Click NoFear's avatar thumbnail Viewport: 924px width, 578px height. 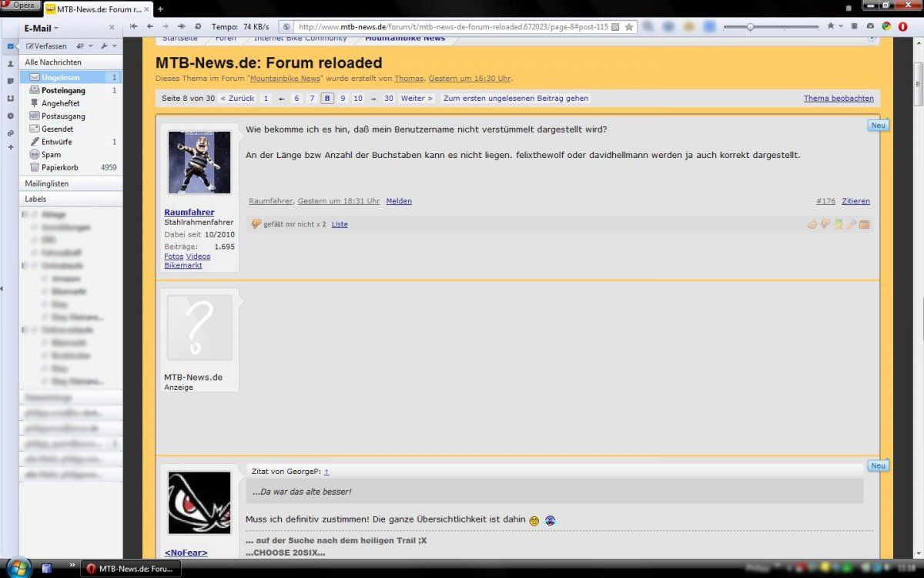tap(199, 502)
